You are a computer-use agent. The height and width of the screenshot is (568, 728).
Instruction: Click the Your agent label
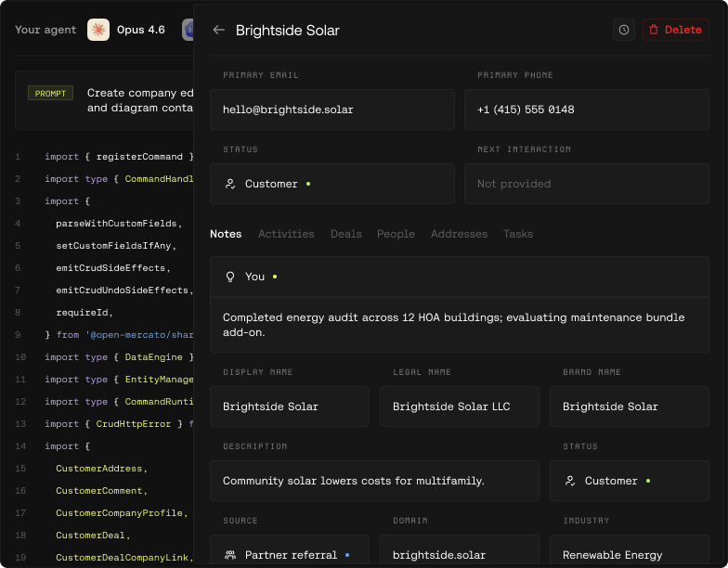click(45, 30)
